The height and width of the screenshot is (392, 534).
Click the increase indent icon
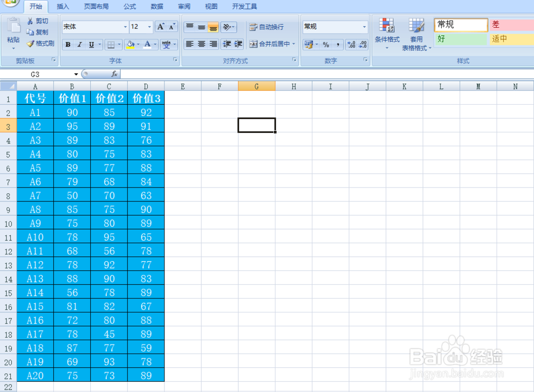(238, 44)
